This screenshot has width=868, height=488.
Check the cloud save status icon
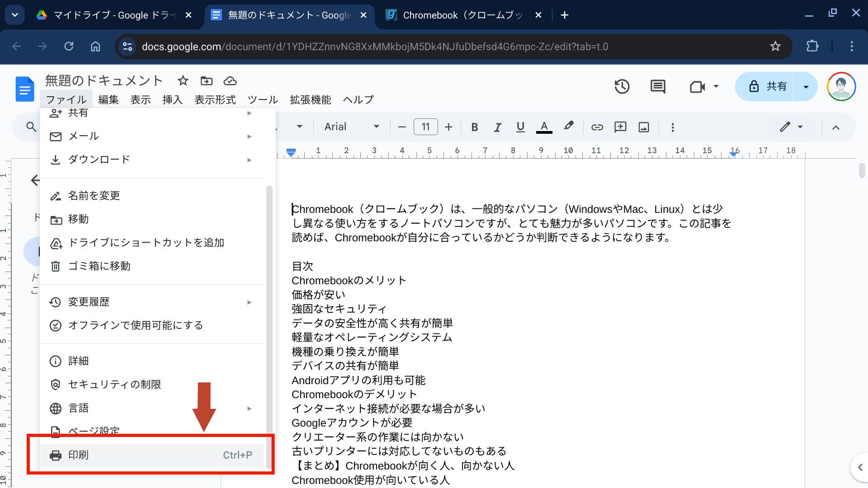pyautogui.click(x=230, y=81)
